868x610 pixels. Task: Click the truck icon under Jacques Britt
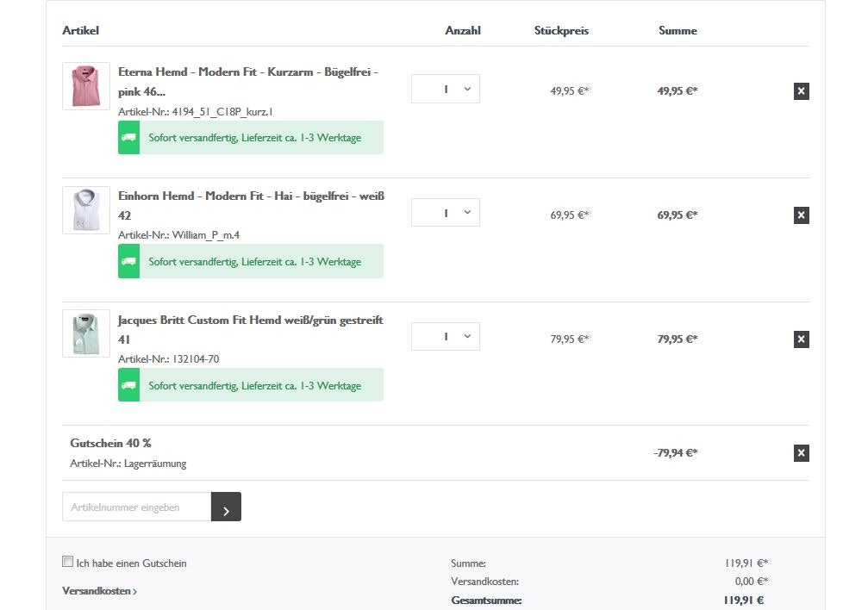(x=129, y=385)
